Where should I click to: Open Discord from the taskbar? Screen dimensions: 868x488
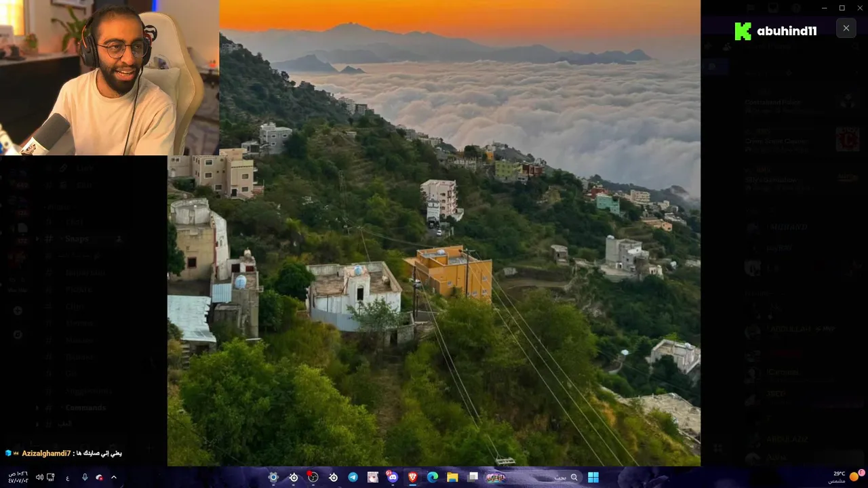pyautogui.click(x=393, y=477)
